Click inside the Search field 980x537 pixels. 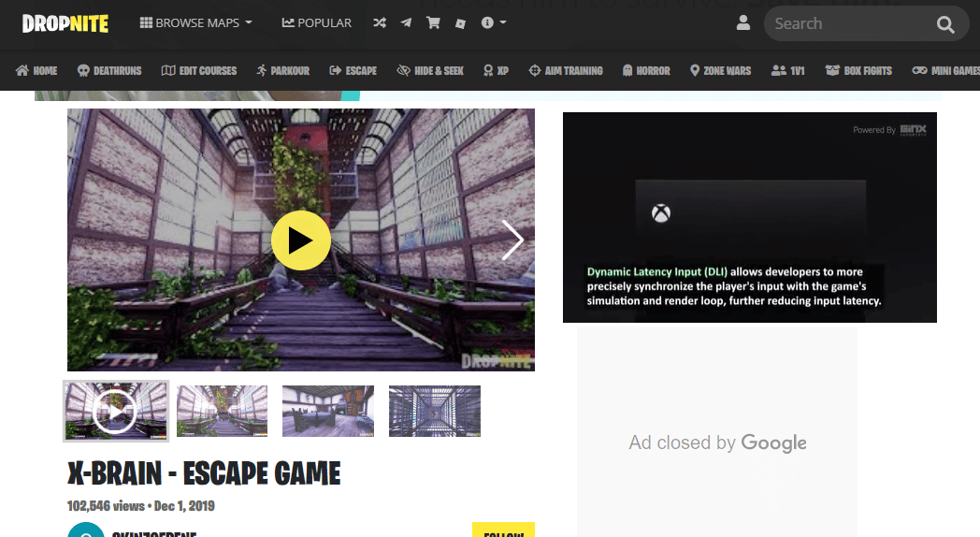850,23
